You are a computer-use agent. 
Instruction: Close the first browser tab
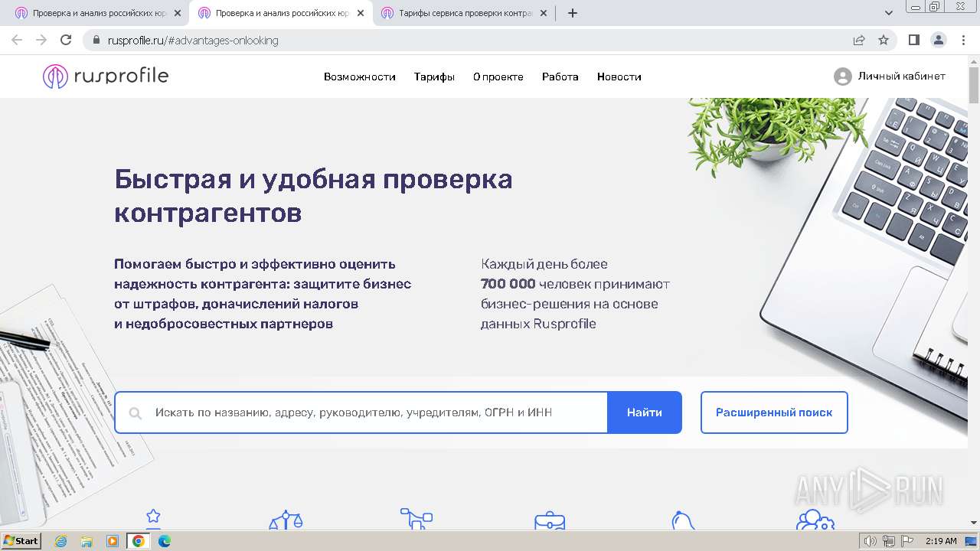(x=178, y=13)
